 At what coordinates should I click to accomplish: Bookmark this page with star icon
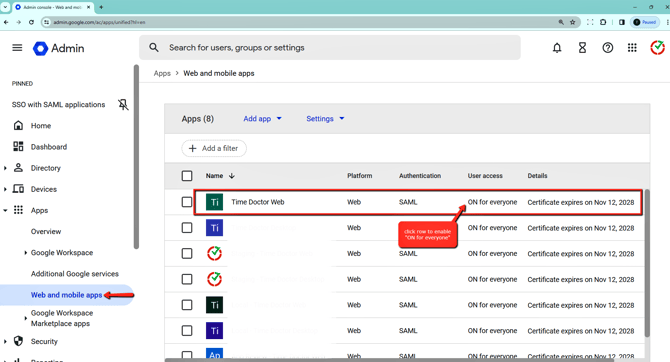pyautogui.click(x=573, y=22)
